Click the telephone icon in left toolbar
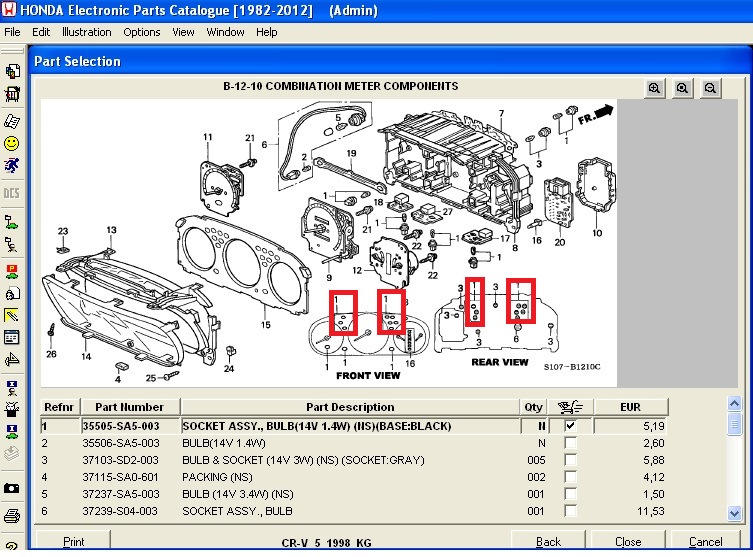 12,121
